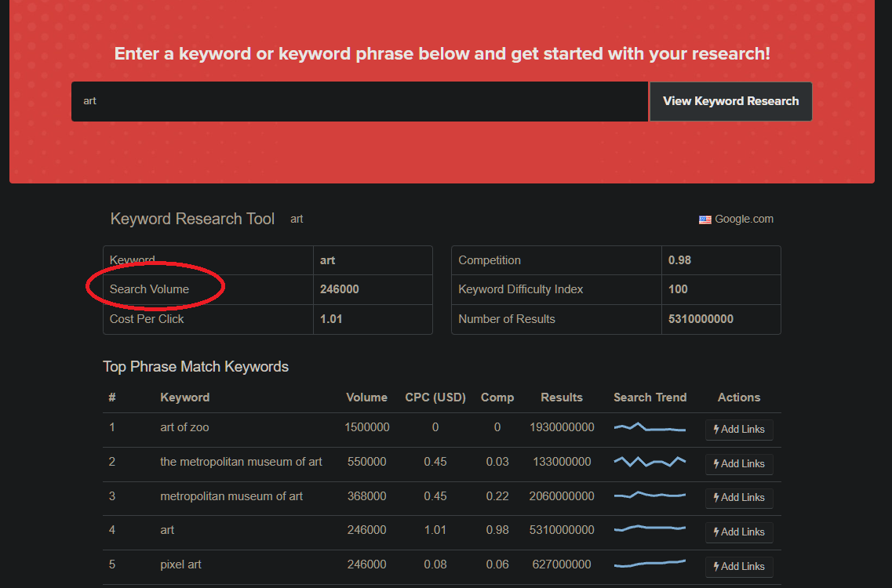Viewport: 892px width, 588px height.
Task: Click the Competition label
Action: (x=490, y=260)
